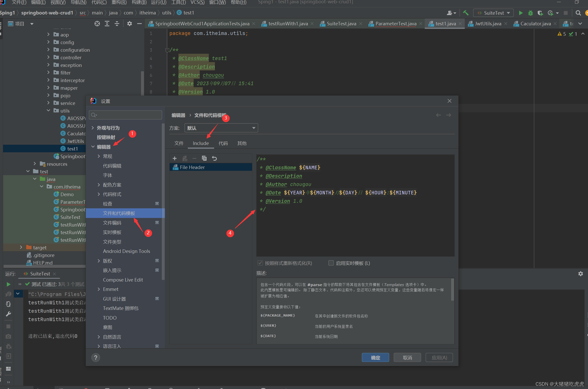This screenshot has width=588, height=389.
Task: Click the green Run button in top toolbar
Action: pos(521,13)
